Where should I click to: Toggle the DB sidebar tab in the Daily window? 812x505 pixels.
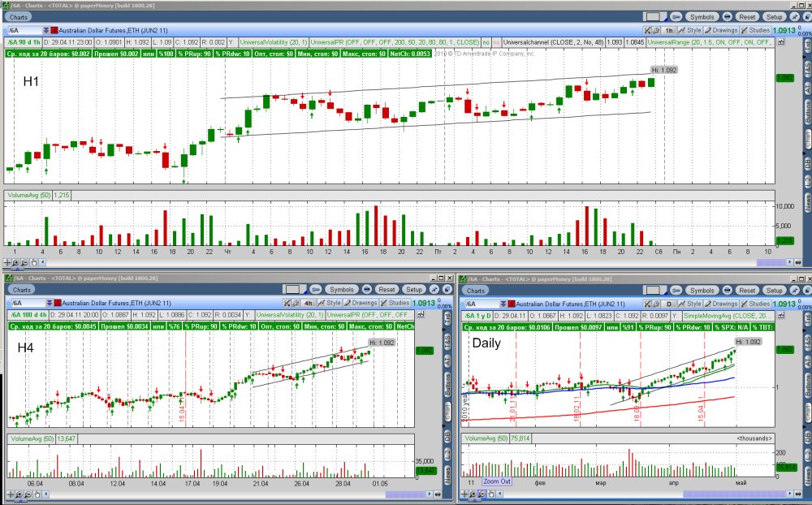click(808, 437)
